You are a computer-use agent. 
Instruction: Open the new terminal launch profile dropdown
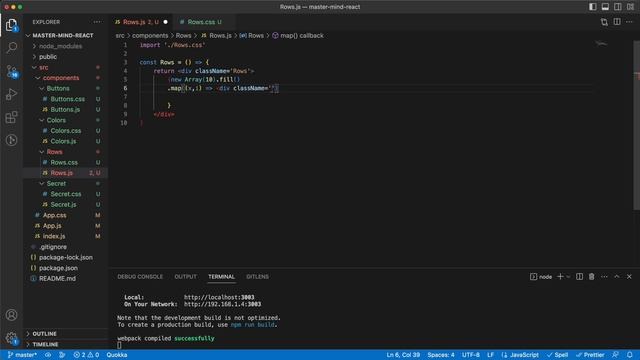click(568, 277)
